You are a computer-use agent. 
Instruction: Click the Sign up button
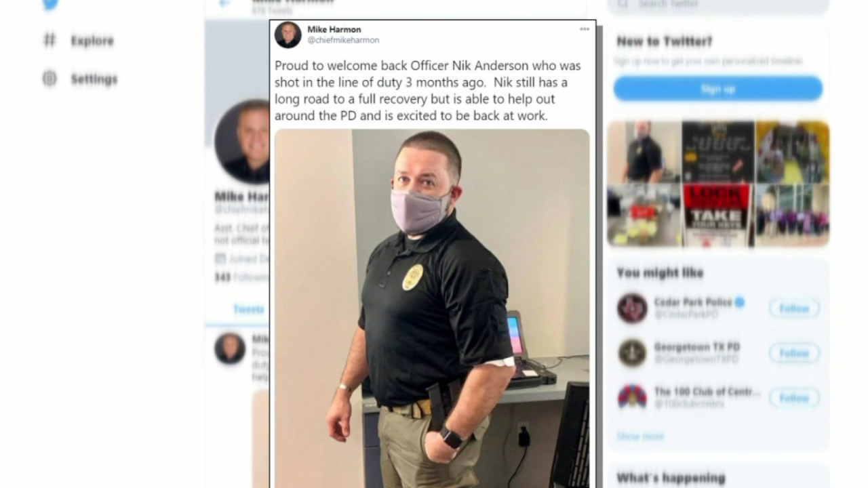pos(717,89)
